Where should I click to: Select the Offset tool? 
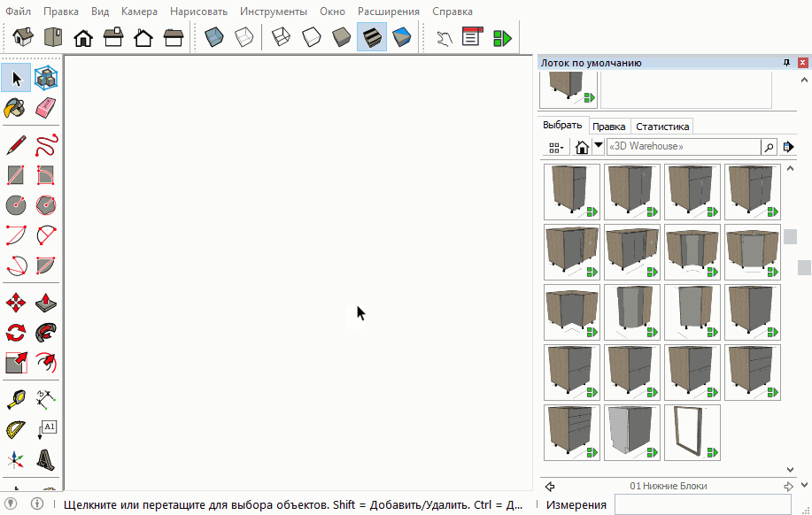pyautogui.click(x=46, y=363)
